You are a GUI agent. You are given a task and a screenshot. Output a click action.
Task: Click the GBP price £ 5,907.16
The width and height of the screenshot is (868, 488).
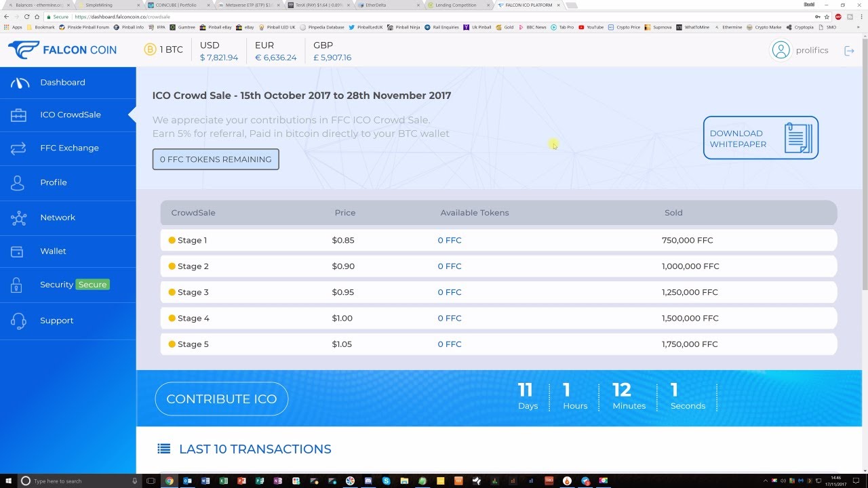point(332,58)
